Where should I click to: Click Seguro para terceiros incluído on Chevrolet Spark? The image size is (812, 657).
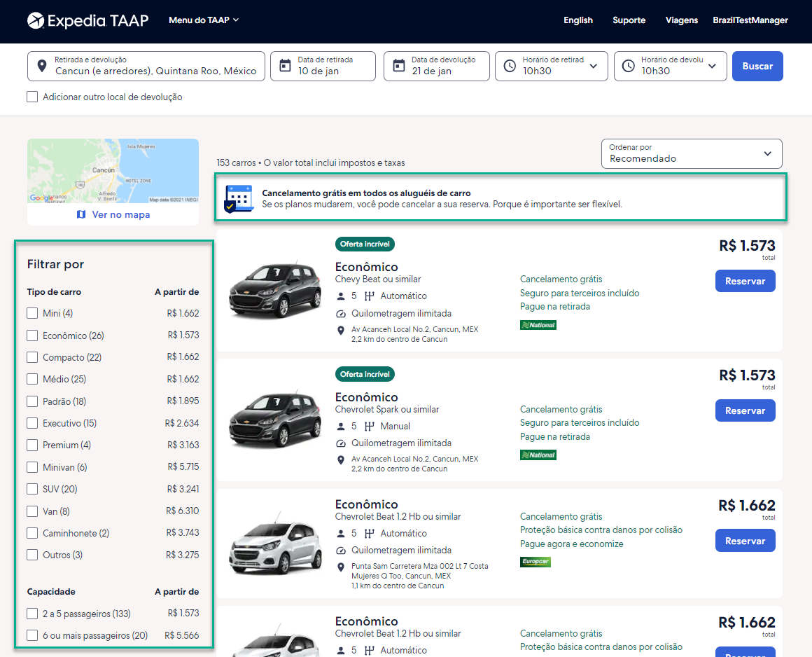[x=580, y=423]
